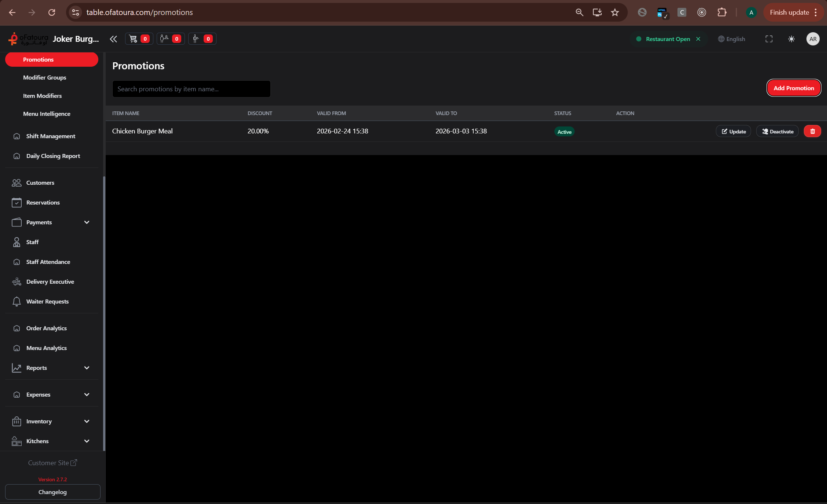Update the Chicken Burger Meal promotion

point(733,131)
